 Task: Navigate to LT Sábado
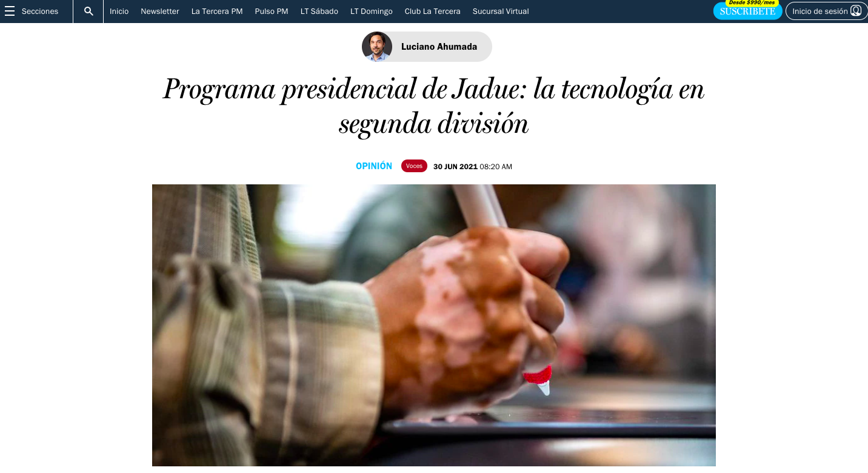pyautogui.click(x=319, y=12)
